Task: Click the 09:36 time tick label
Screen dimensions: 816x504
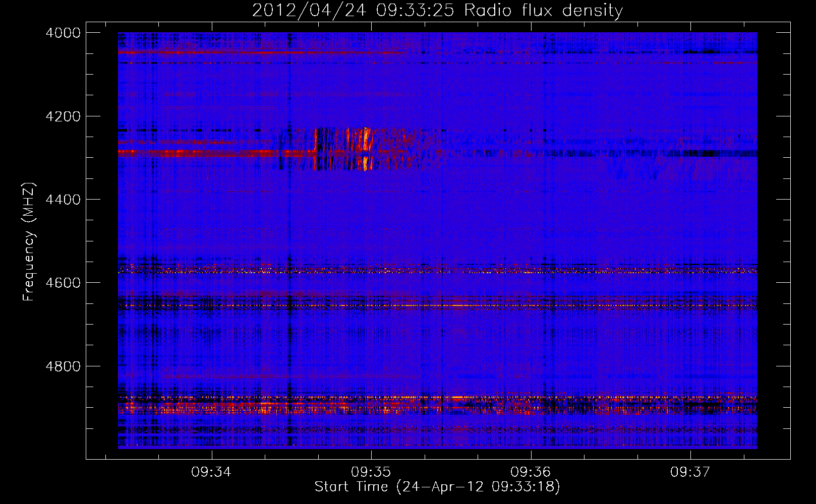Action: 531,472
